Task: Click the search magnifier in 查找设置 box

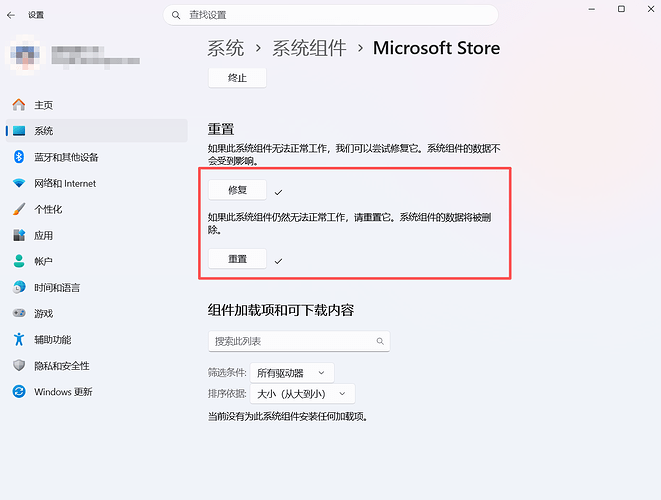Action: (x=176, y=15)
